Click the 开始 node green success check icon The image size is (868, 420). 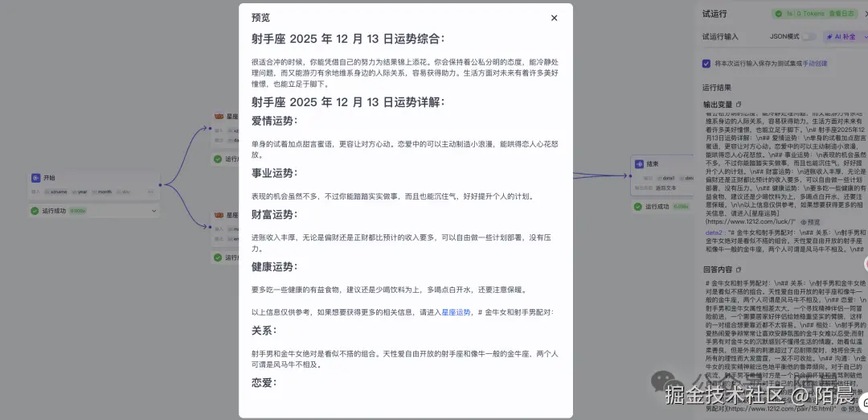(35, 211)
